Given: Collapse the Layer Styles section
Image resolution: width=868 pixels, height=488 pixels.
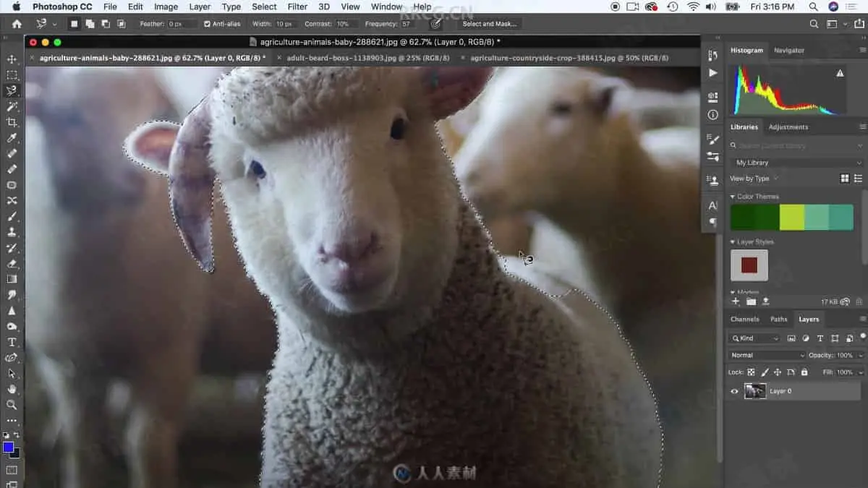Looking at the screenshot, I should 732,242.
